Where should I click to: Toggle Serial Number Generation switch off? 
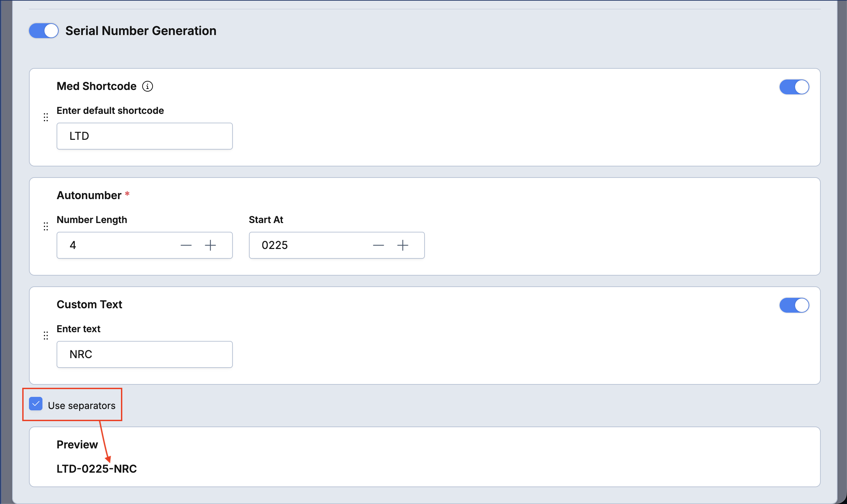43,31
